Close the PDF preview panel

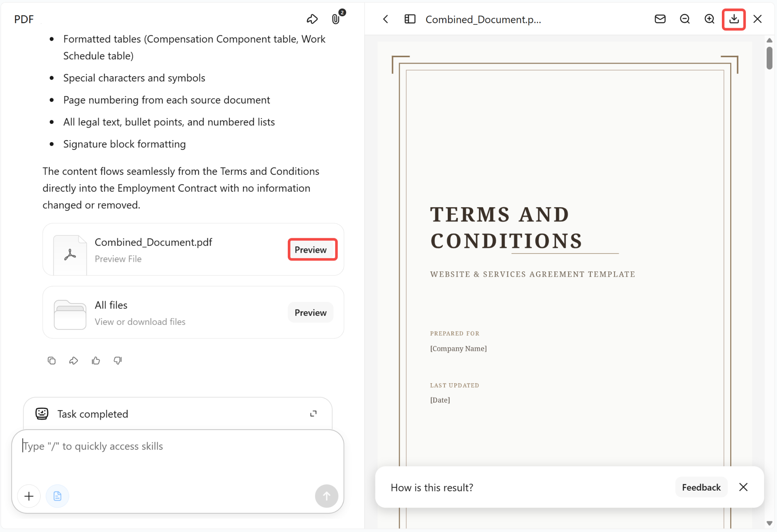click(758, 19)
